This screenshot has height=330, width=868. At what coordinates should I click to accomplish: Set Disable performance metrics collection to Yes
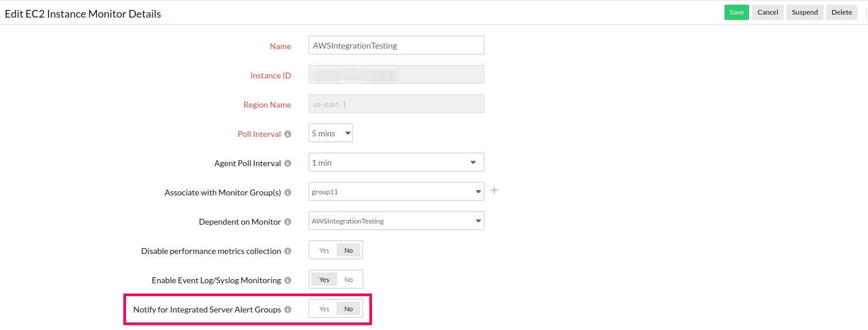click(324, 250)
